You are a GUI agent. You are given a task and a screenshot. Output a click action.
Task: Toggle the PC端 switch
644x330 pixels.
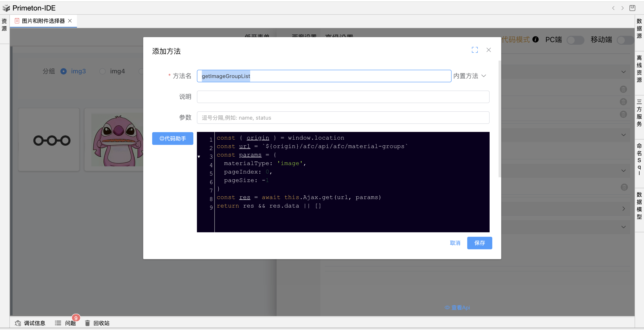pos(575,40)
